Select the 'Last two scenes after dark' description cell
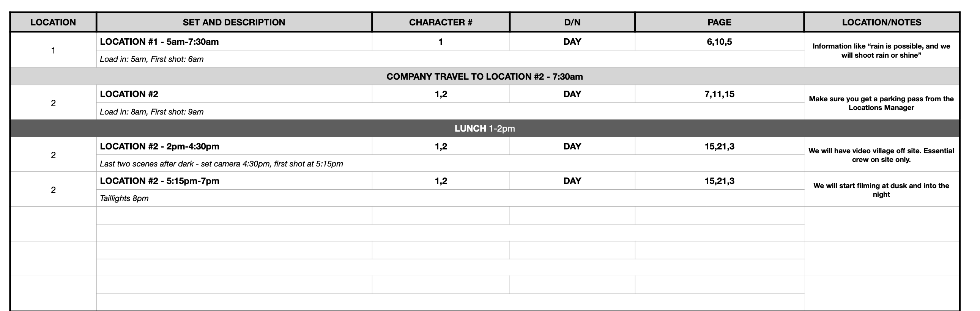 tap(221, 164)
